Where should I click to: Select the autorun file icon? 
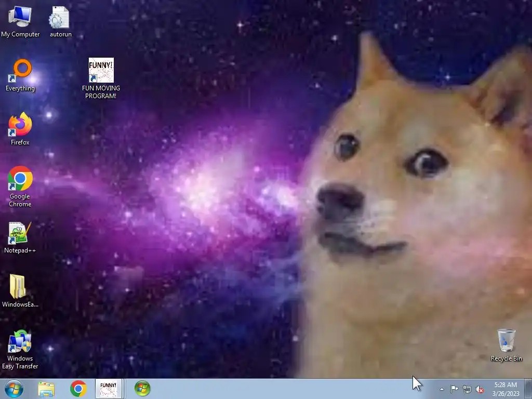60,22
